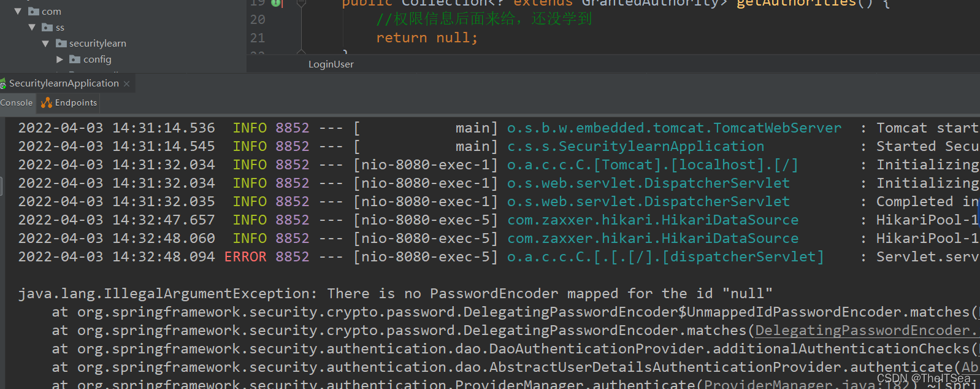Click the 'return null;' code line
Screen dimensions: 980x389
click(427, 38)
